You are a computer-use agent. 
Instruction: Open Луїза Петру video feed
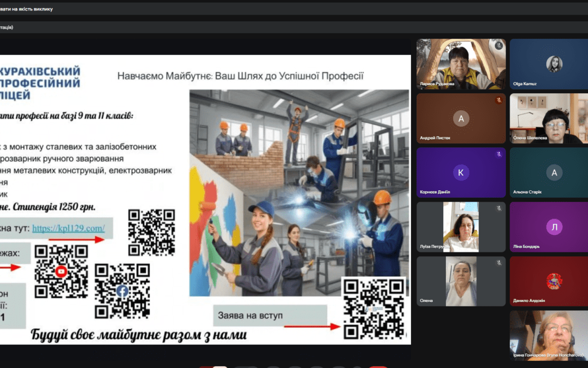pyautogui.click(x=461, y=227)
